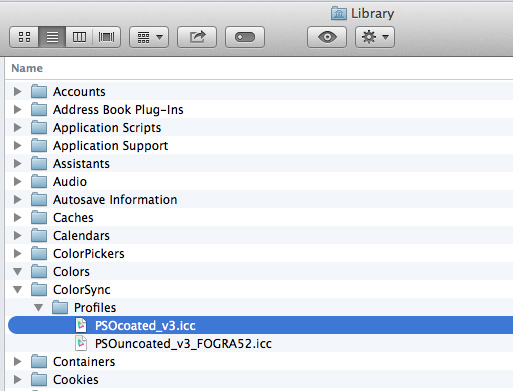Switch to column view
Image resolution: width=513 pixels, height=391 pixels.
(79, 37)
